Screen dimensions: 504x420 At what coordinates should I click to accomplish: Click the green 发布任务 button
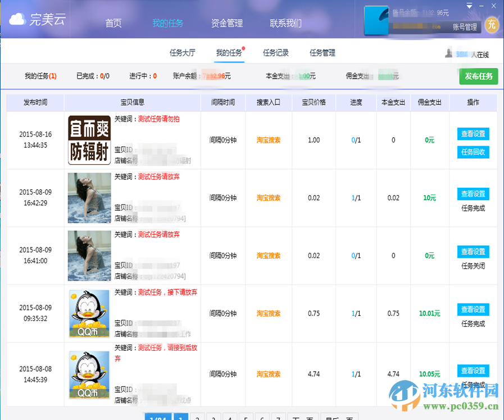[x=478, y=76]
